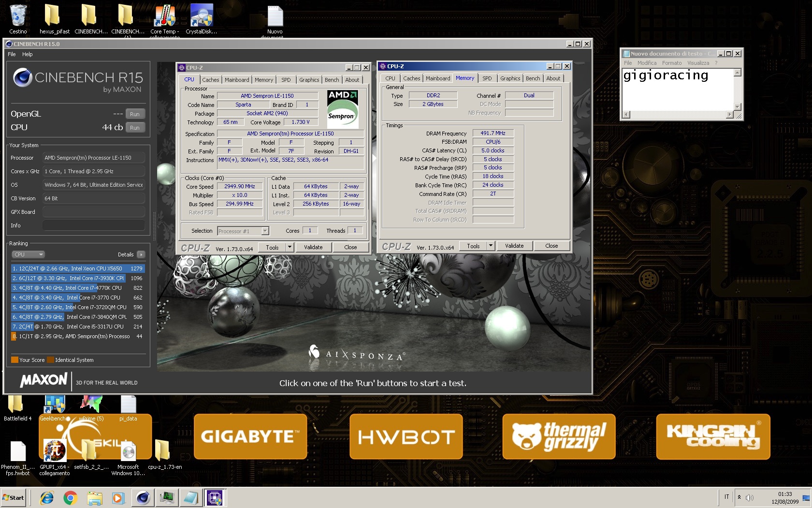Launch the CrystalDisk shortcut icon
Screen dimensions: 812x508
[x=201, y=19]
